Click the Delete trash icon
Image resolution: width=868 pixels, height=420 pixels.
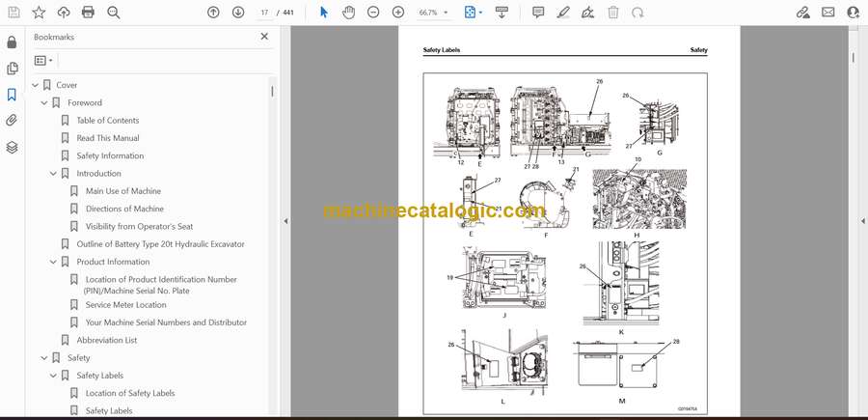613,13
